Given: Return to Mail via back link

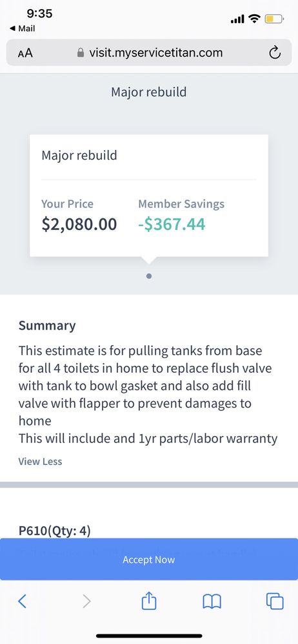Looking at the screenshot, I should (22, 28).
